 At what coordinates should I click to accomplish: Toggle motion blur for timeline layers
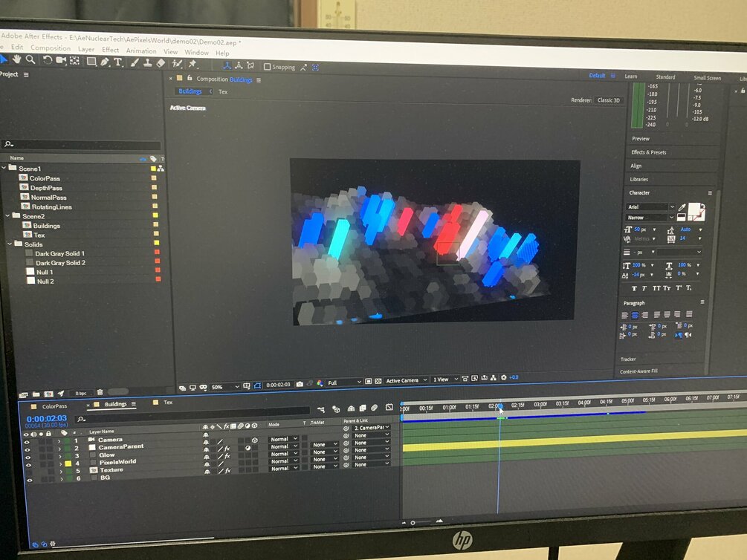tap(375, 408)
